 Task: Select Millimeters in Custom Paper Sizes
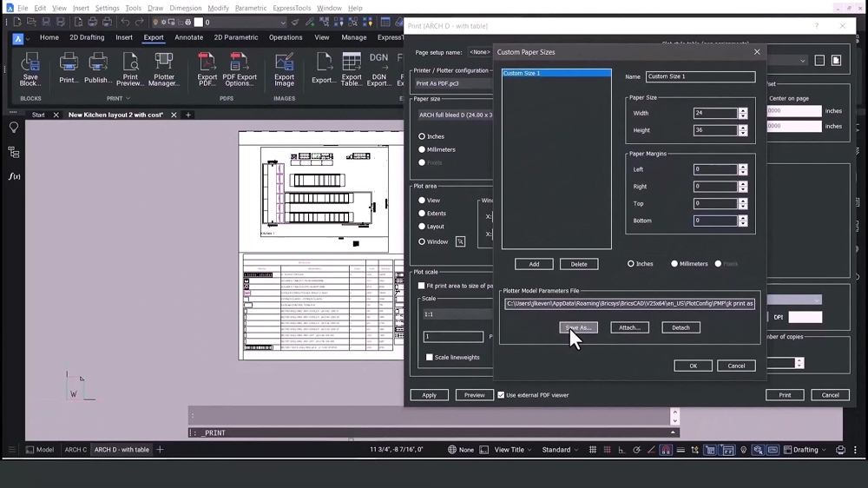(x=674, y=264)
